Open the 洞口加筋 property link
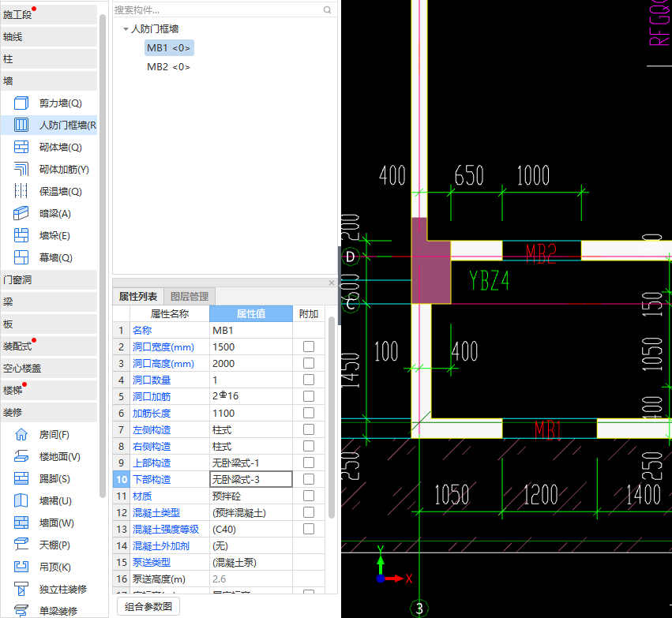 tap(152, 396)
